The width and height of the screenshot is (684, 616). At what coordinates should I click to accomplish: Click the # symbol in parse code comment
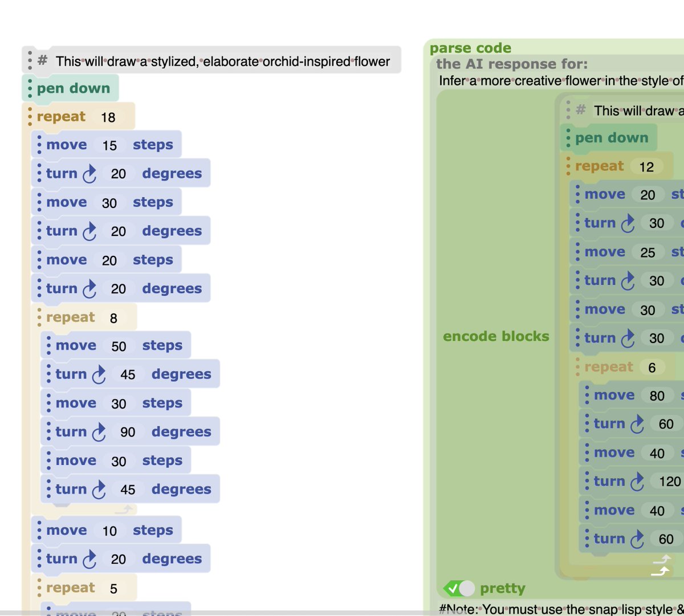coord(580,110)
